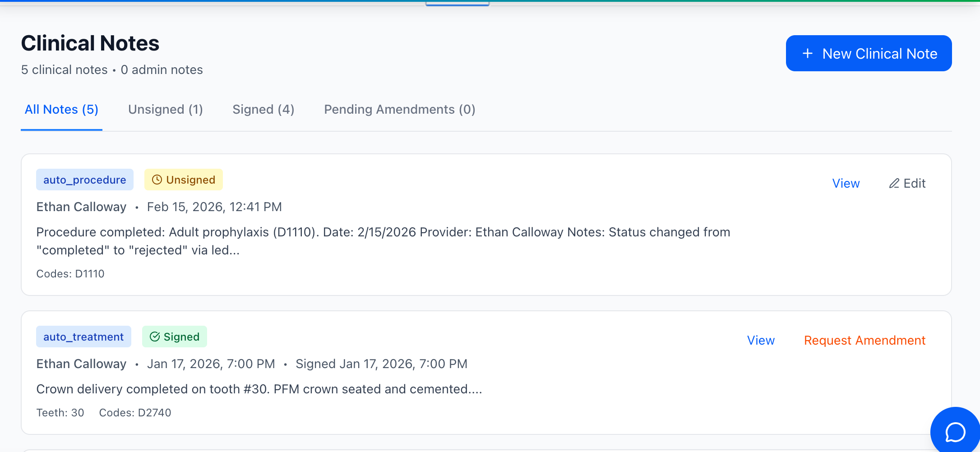The width and height of the screenshot is (980, 452).
Task: Click the crown delivery note summary text
Action: coord(259,389)
